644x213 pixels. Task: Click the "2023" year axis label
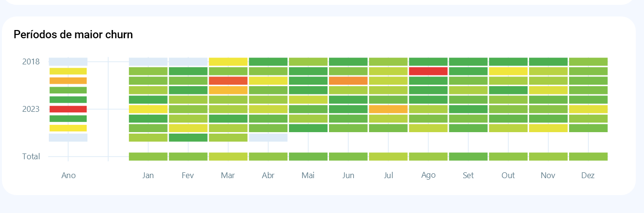pyautogui.click(x=31, y=109)
